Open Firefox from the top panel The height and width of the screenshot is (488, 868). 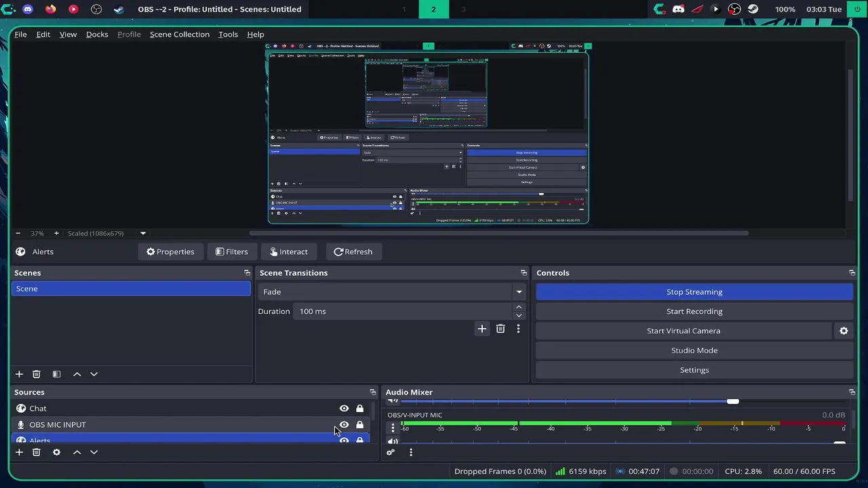click(x=51, y=9)
